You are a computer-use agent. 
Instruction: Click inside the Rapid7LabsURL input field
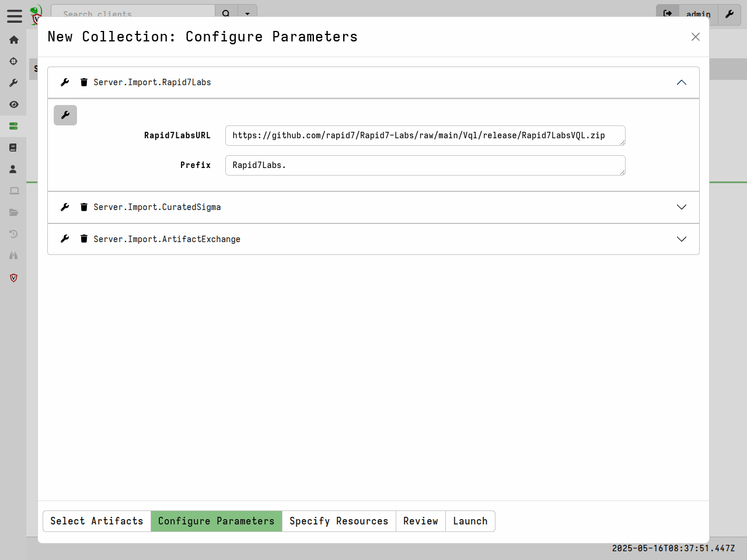tap(425, 135)
